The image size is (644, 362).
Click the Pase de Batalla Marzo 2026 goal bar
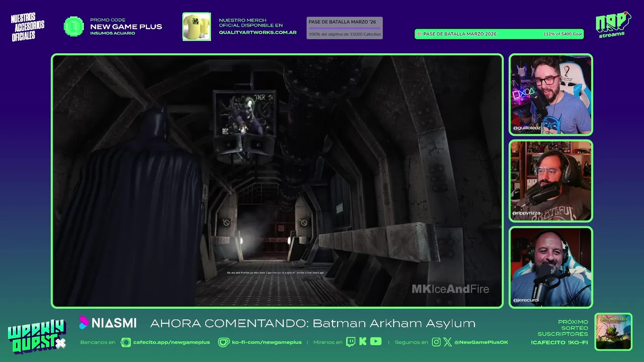pos(499,34)
